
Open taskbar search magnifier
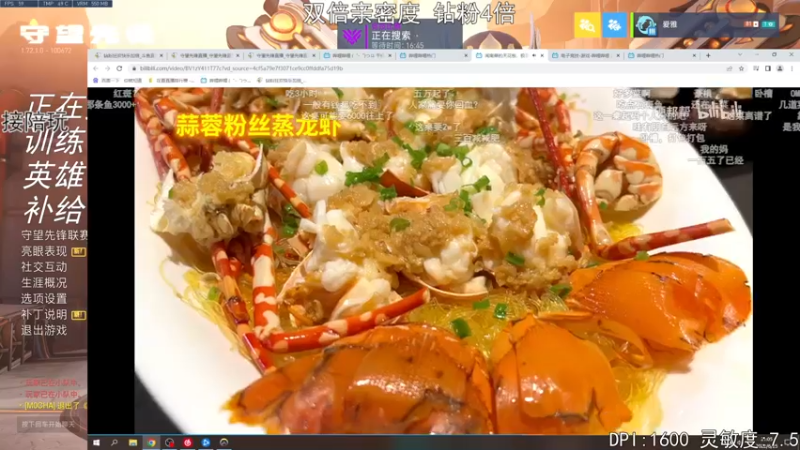coord(114,442)
